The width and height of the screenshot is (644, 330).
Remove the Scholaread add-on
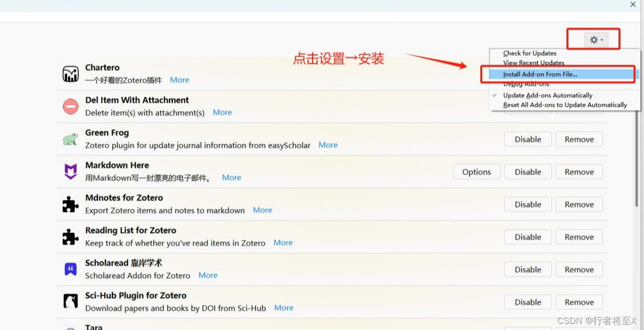[x=579, y=269]
